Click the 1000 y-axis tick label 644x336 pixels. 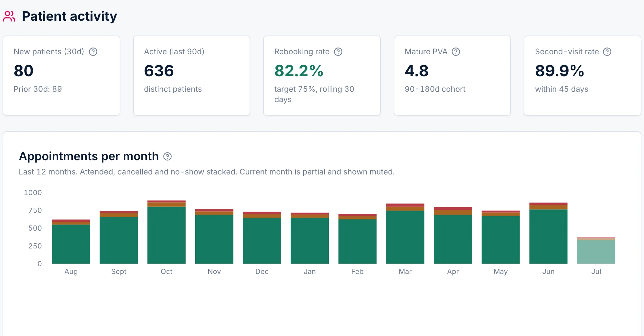click(33, 193)
